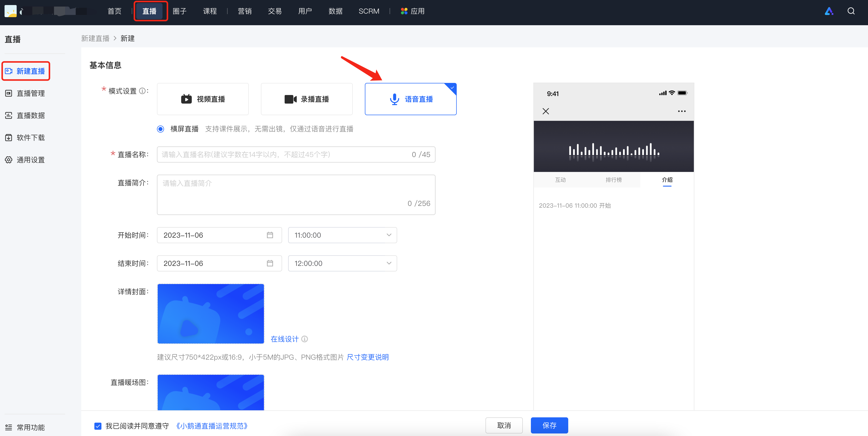The height and width of the screenshot is (436, 868).
Task: Open the three-dot menu in phone preview
Action: pos(682,111)
